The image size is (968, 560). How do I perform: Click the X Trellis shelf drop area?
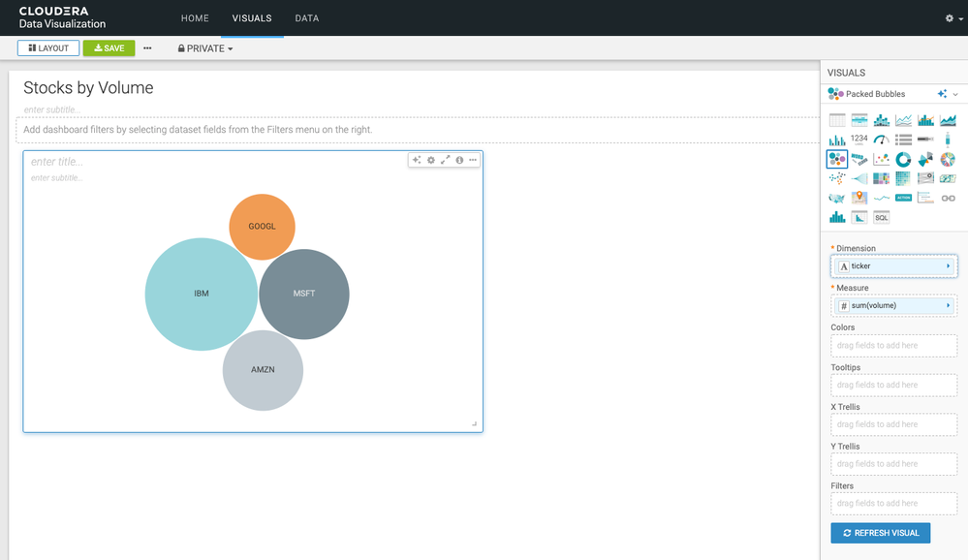(x=894, y=424)
